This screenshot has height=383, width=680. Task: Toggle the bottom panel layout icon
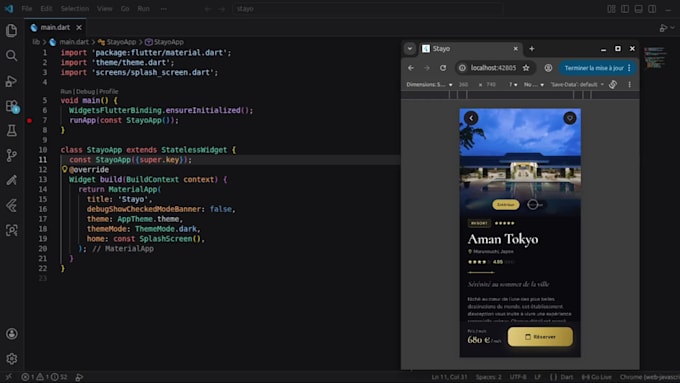pos(638,9)
